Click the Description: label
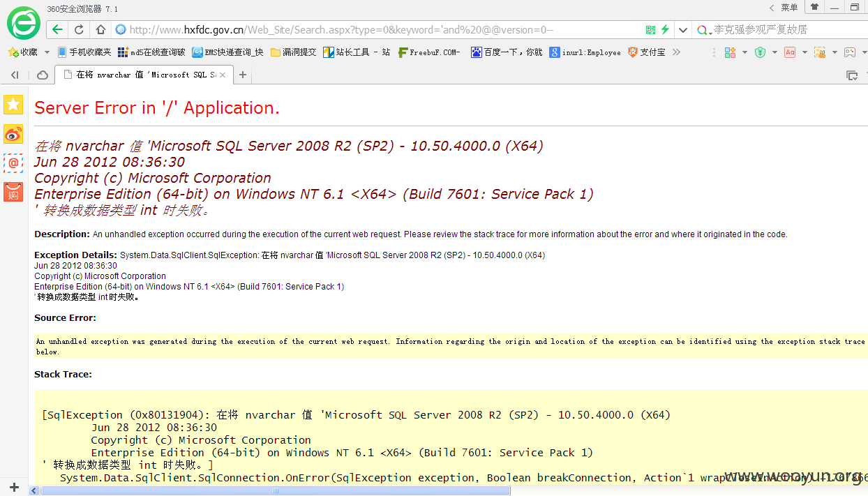868x496 pixels. [62, 234]
